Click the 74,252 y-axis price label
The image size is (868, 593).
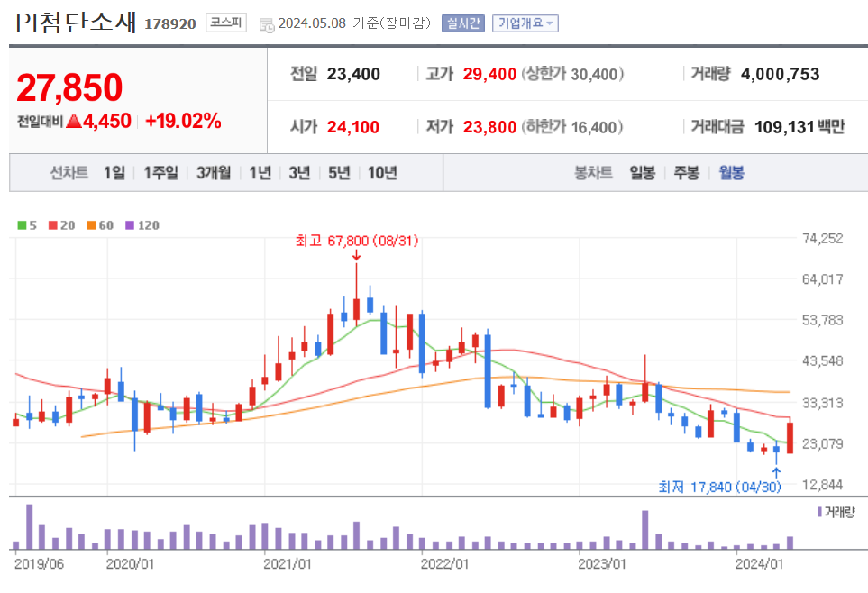tap(823, 239)
